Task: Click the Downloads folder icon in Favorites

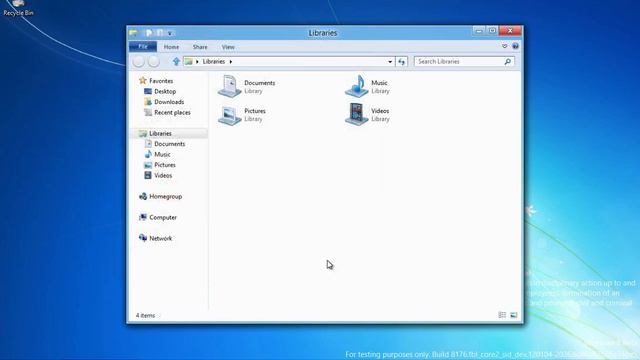Action: (x=148, y=102)
